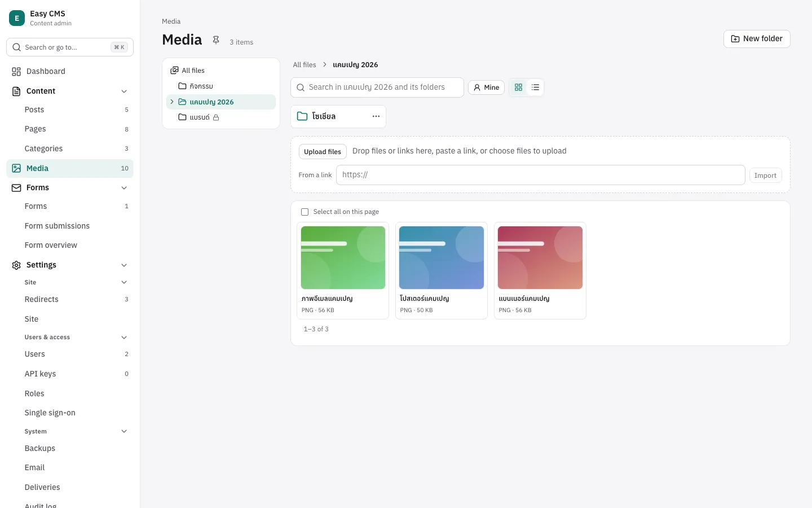This screenshot has height=508, width=812.
Task: Select แบรนด์ folder in tree
Action: 221,117
